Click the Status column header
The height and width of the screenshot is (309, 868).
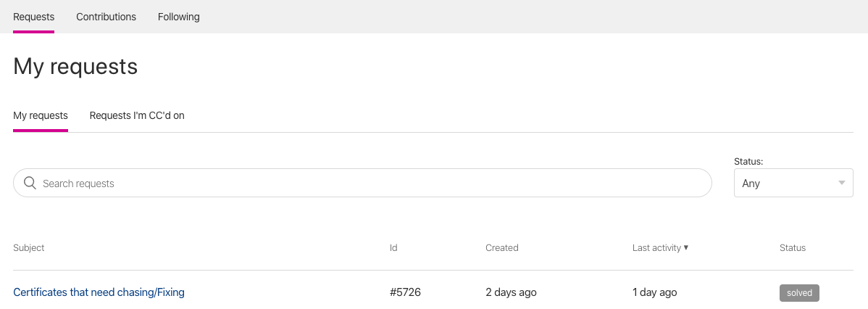(x=792, y=248)
